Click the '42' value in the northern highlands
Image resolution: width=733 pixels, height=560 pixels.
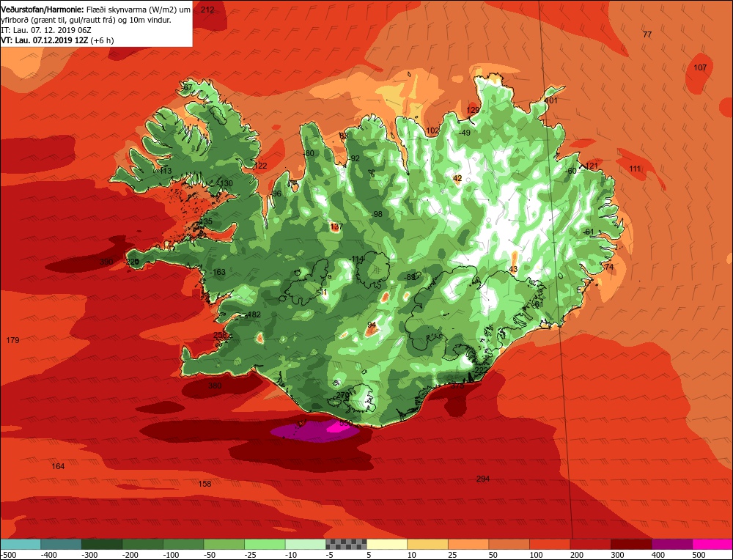[457, 179]
